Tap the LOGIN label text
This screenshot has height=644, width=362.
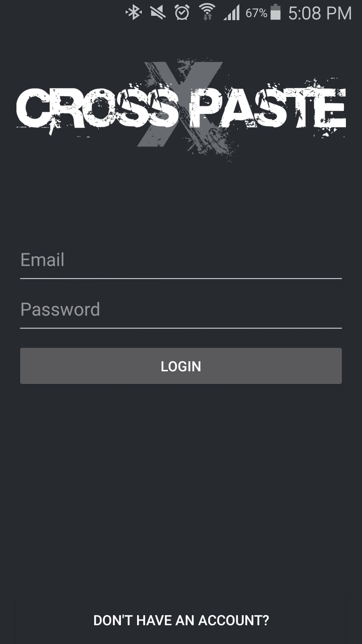181,366
